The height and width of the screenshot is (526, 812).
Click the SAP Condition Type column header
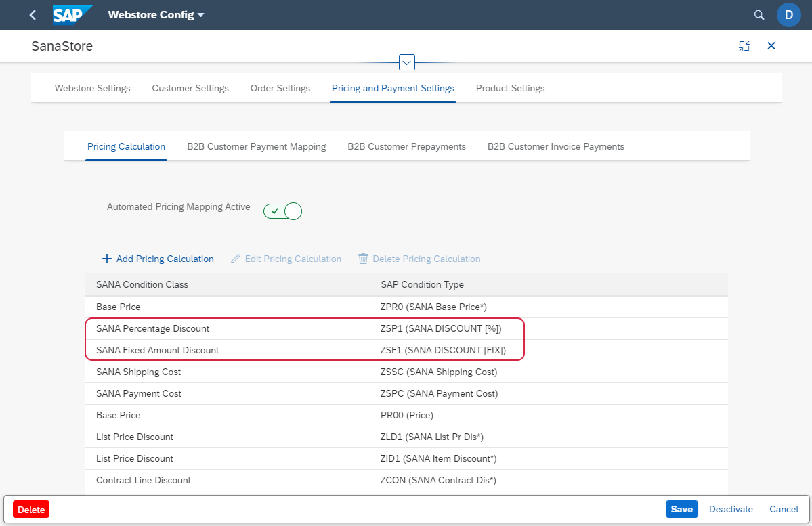(422, 285)
